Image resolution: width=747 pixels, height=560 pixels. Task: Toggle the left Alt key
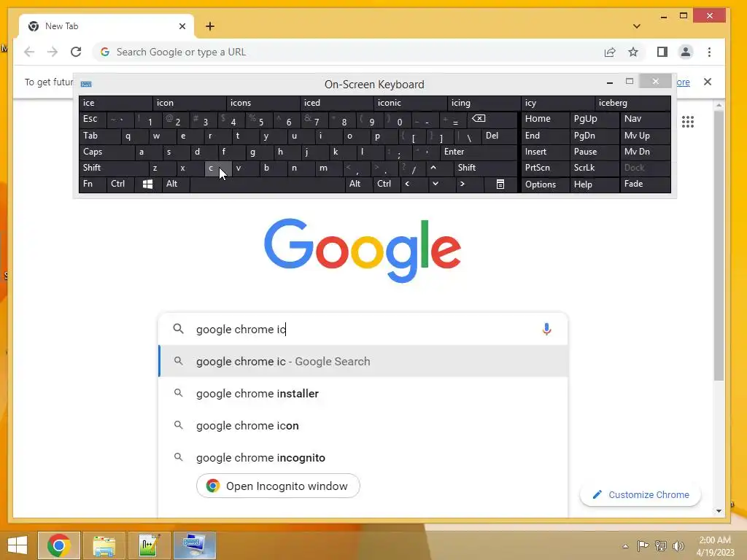(175, 184)
